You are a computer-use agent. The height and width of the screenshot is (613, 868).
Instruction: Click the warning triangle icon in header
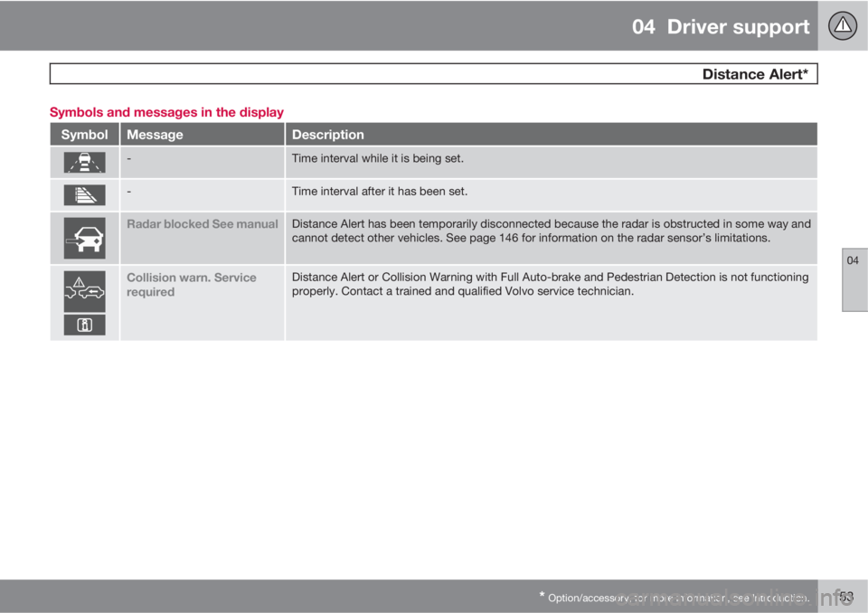(x=843, y=25)
